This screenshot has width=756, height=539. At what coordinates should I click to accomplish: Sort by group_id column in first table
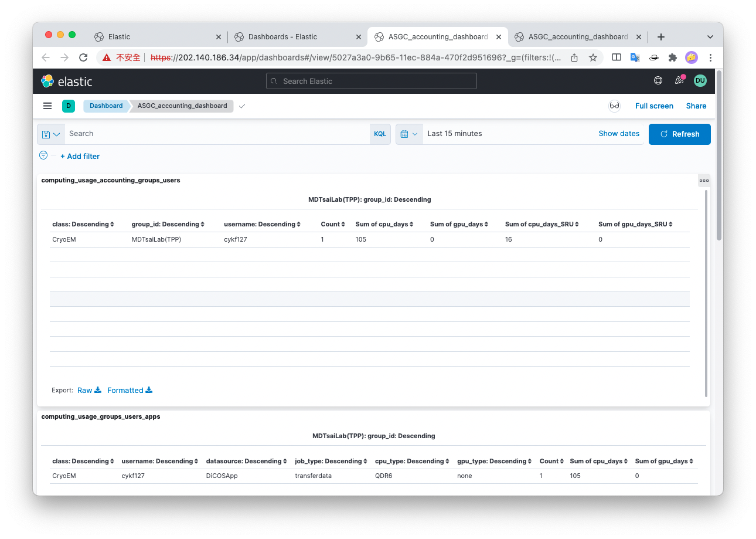click(168, 224)
